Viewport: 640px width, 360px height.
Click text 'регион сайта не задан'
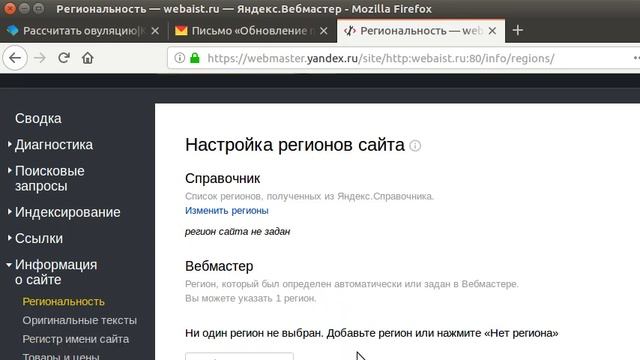point(238,231)
